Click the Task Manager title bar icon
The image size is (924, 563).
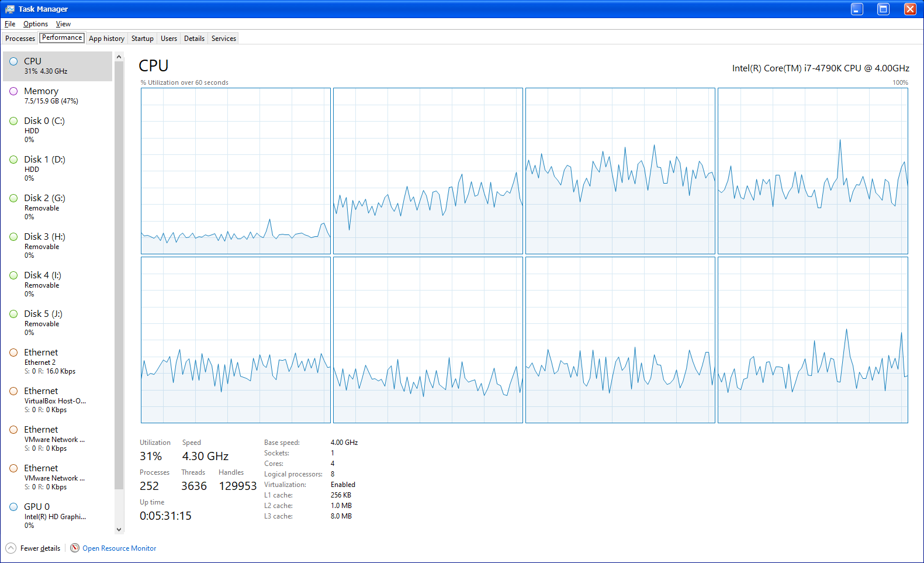10,9
